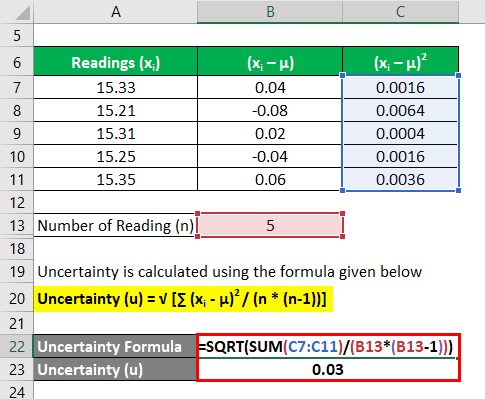Click the Readings (xi) header cell
The height and width of the screenshot is (399, 485).
point(116,61)
